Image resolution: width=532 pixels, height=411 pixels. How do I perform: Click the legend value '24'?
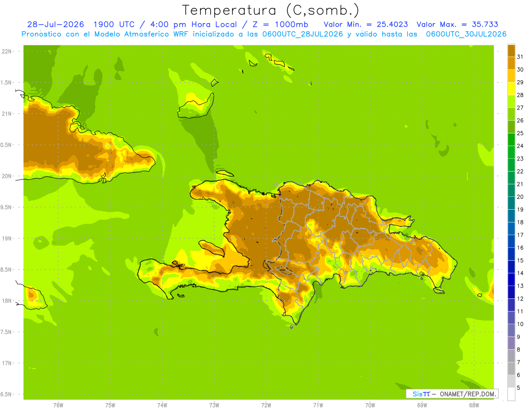point(520,146)
